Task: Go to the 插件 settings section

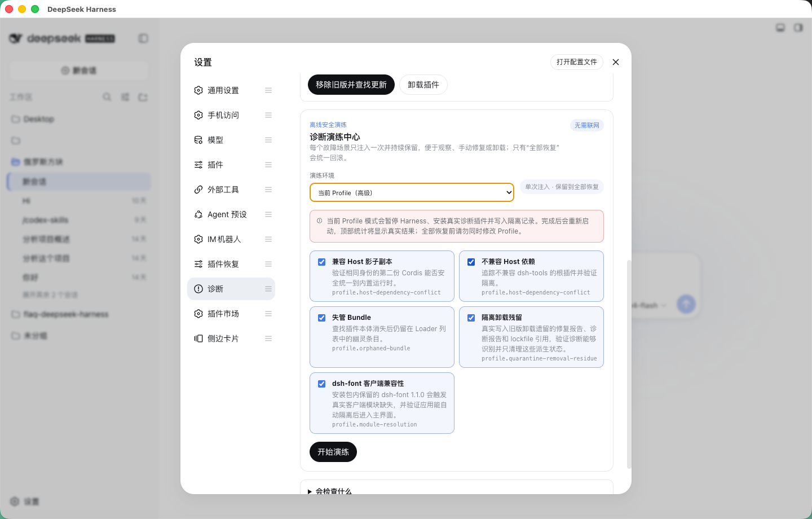Action: tap(231, 165)
